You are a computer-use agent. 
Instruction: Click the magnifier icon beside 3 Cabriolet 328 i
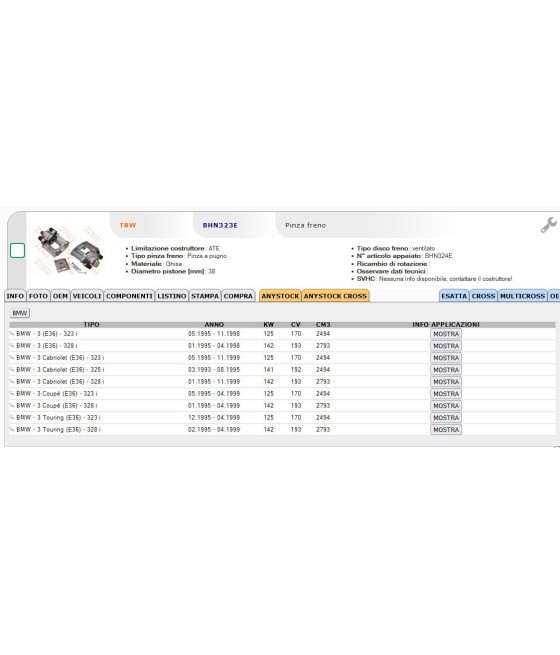[12, 382]
